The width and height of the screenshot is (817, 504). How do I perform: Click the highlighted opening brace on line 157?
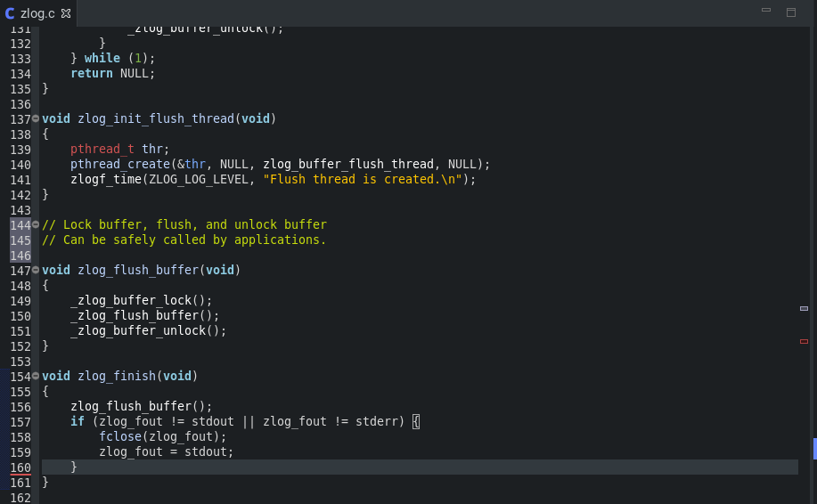415,422
